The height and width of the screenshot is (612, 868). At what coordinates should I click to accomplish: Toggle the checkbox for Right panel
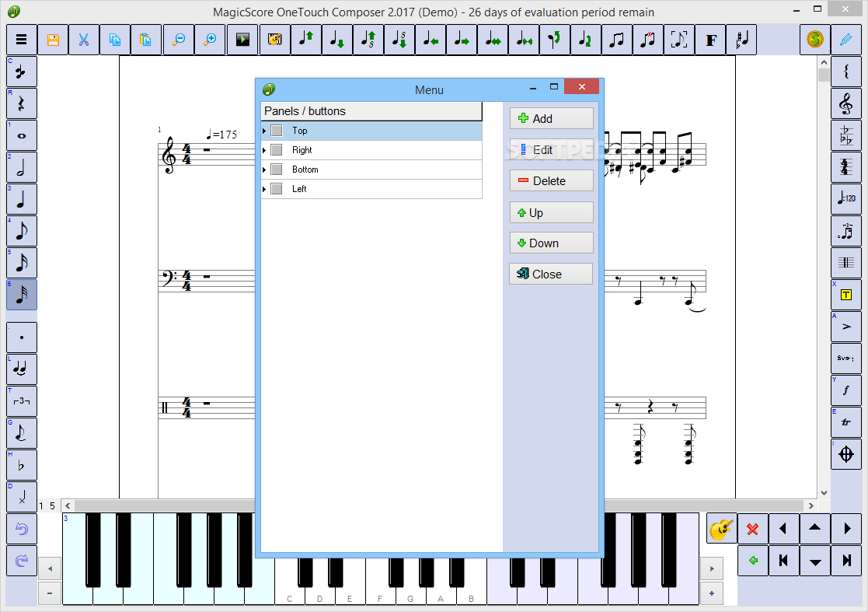(277, 150)
